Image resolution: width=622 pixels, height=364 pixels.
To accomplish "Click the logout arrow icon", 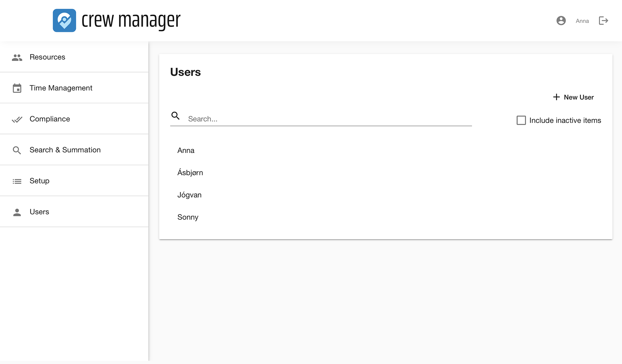I will 603,21.
